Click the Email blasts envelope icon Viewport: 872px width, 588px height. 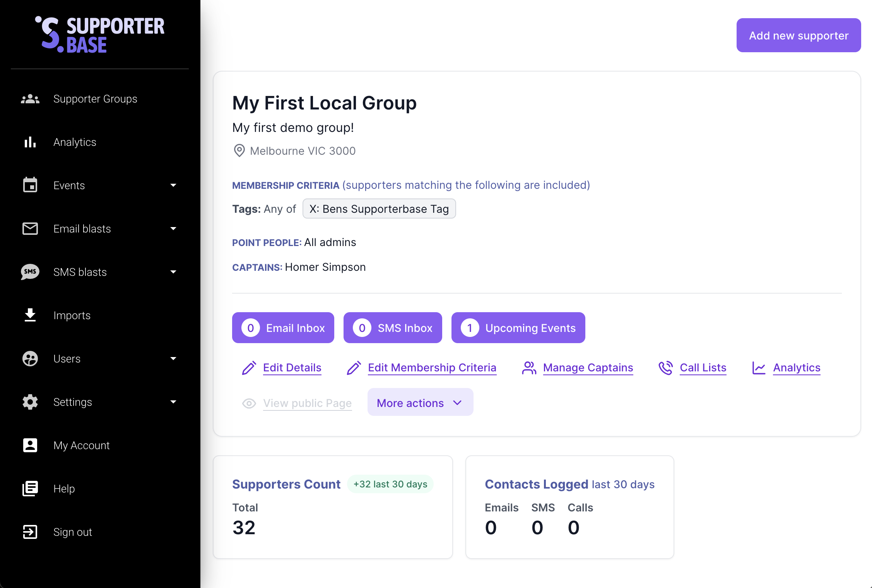tap(30, 229)
